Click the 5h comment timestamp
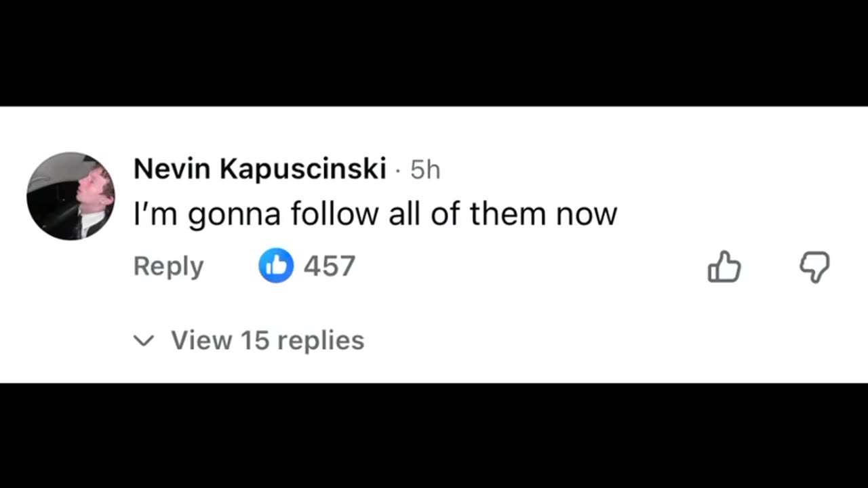This screenshot has height=488, width=868. pos(425,170)
